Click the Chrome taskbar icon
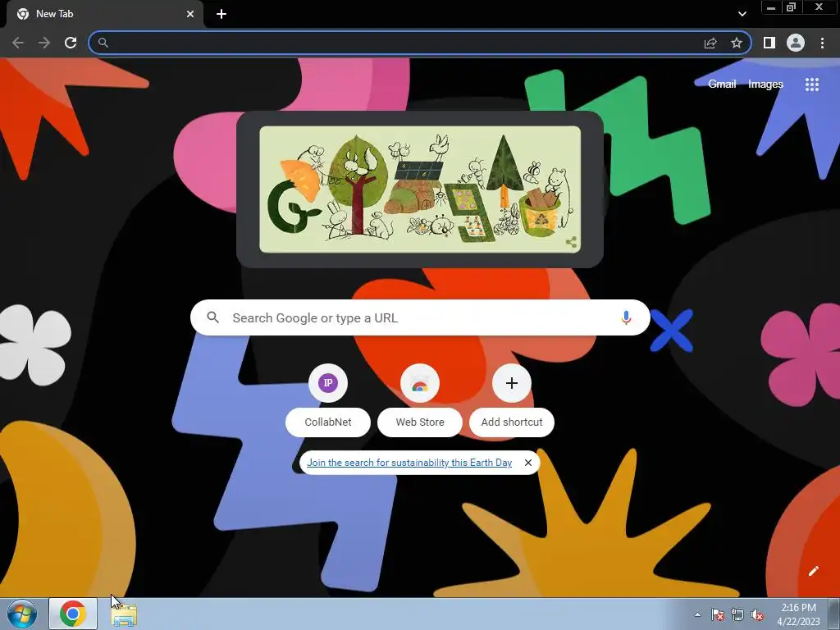The height and width of the screenshot is (630, 840). [73, 614]
